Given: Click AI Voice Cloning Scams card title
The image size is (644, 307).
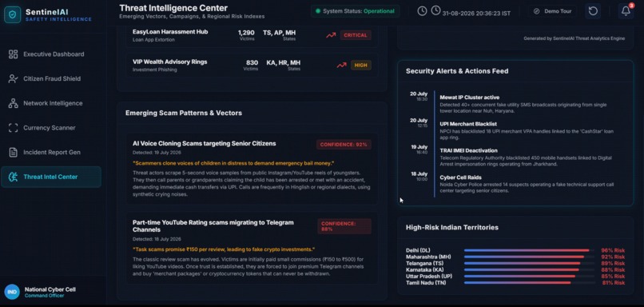Looking at the screenshot, I should [204, 143].
